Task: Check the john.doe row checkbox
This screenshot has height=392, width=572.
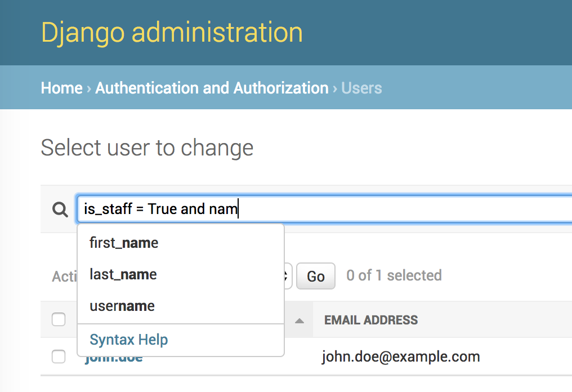Action: tap(59, 357)
